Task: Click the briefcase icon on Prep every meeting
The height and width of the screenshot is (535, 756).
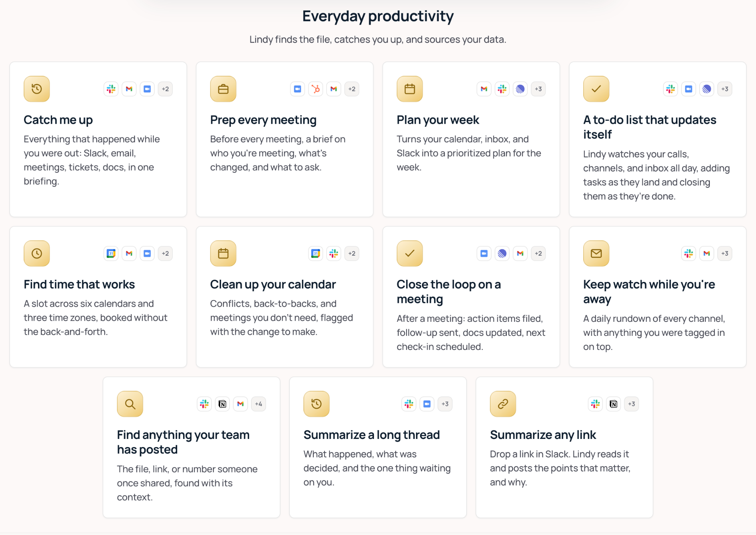Action: pyautogui.click(x=223, y=89)
